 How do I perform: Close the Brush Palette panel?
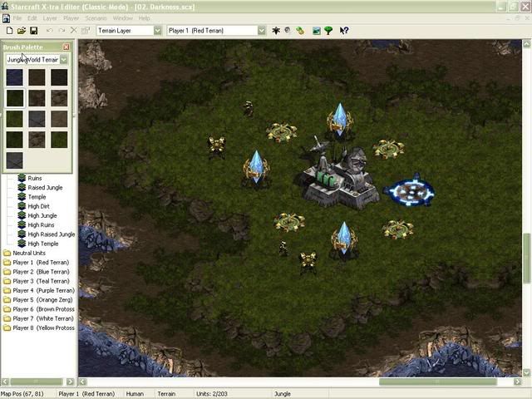pyautogui.click(x=66, y=47)
